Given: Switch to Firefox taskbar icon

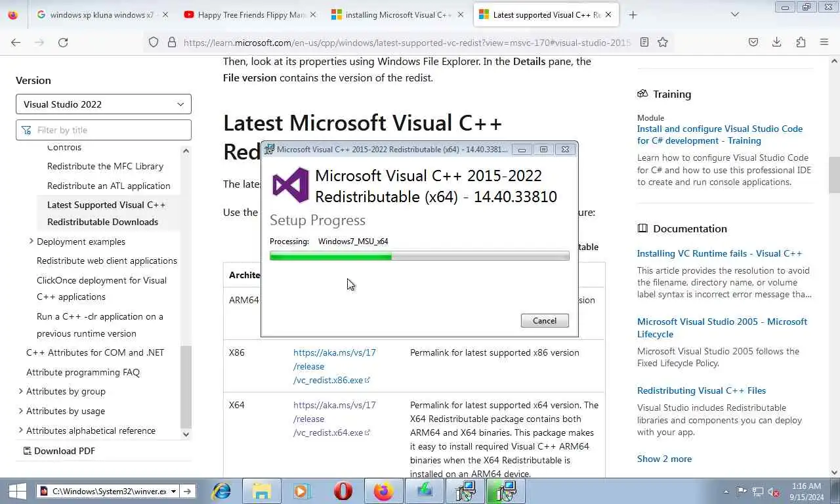Looking at the screenshot, I should pyautogui.click(x=383, y=491).
